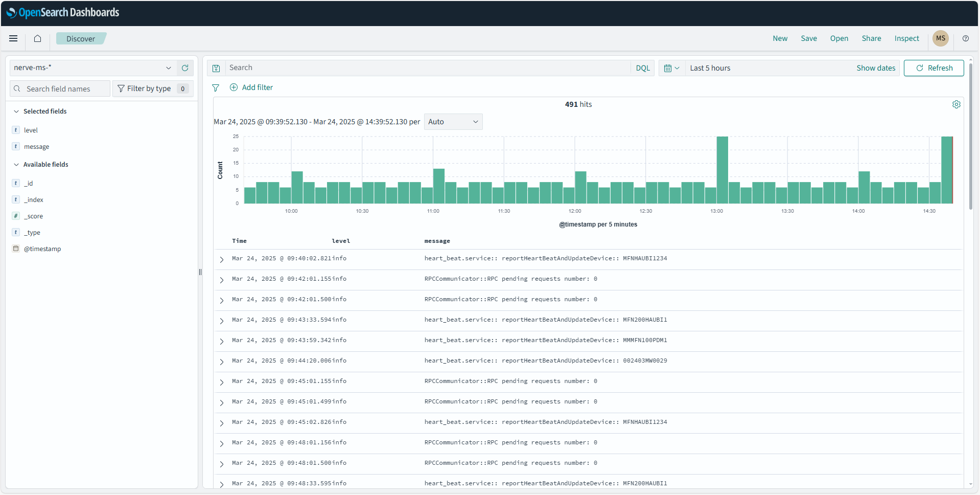Open saved queries with the disk icon
This screenshot has height=495, width=980.
[216, 67]
